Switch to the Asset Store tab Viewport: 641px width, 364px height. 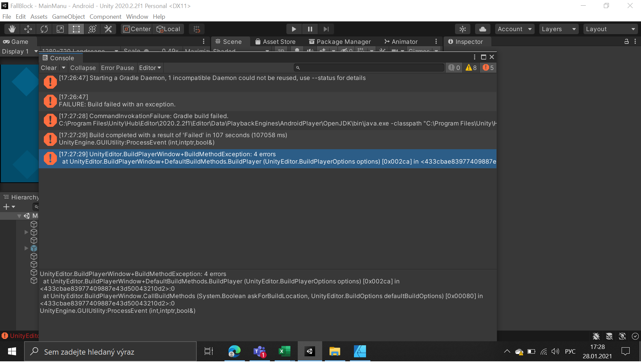click(x=275, y=41)
